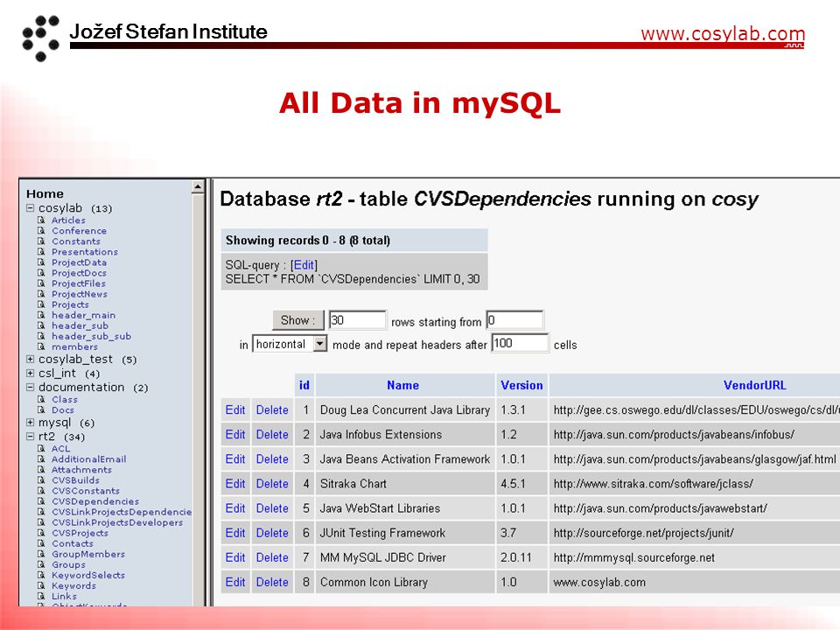Open the Links table in rt2
This screenshot has width=840, height=630.
[x=64, y=596]
